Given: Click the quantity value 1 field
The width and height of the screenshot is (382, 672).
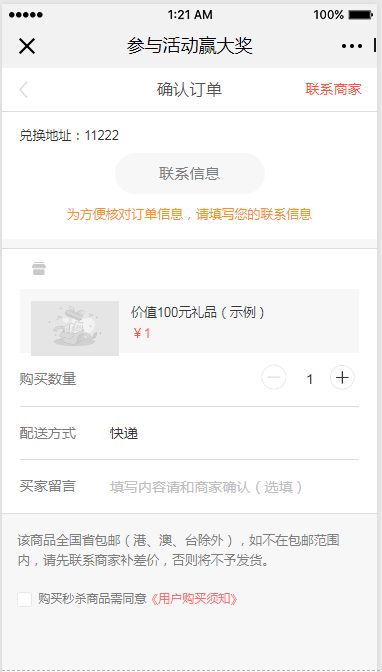Looking at the screenshot, I should (x=310, y=379).
